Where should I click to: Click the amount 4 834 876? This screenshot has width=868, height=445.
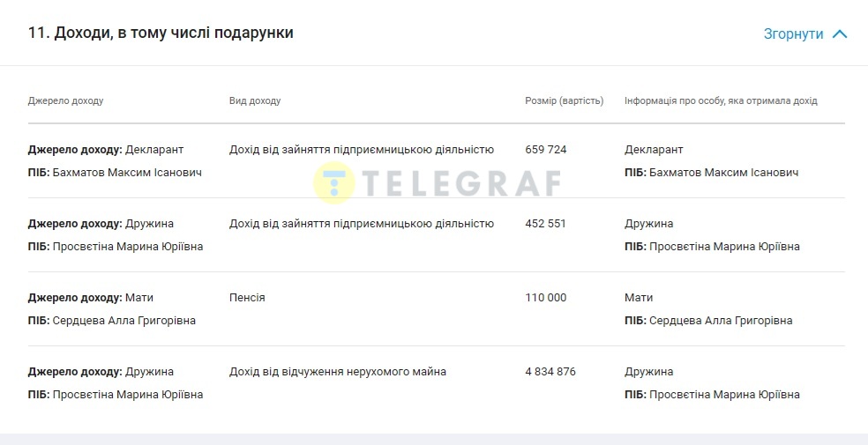pyautogui.click(x=550, y=372)
